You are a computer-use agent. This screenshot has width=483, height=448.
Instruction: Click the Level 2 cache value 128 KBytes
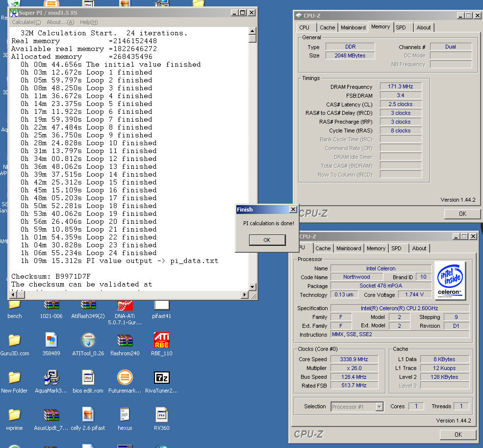pyautogui.click(x=445, y=377)
